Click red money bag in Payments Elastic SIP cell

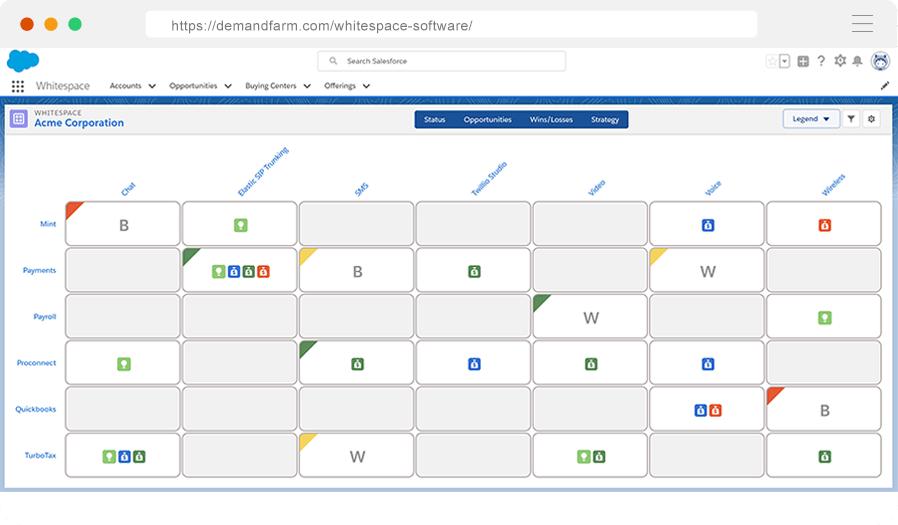point(263,271)
